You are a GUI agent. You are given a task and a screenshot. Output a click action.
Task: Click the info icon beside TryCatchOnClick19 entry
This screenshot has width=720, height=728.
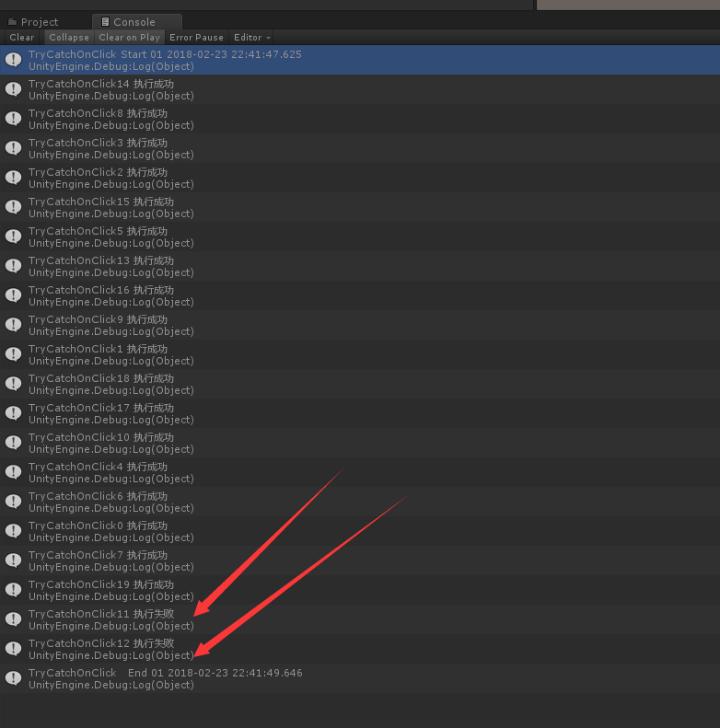pyautogui.click(x=13, y=590)
